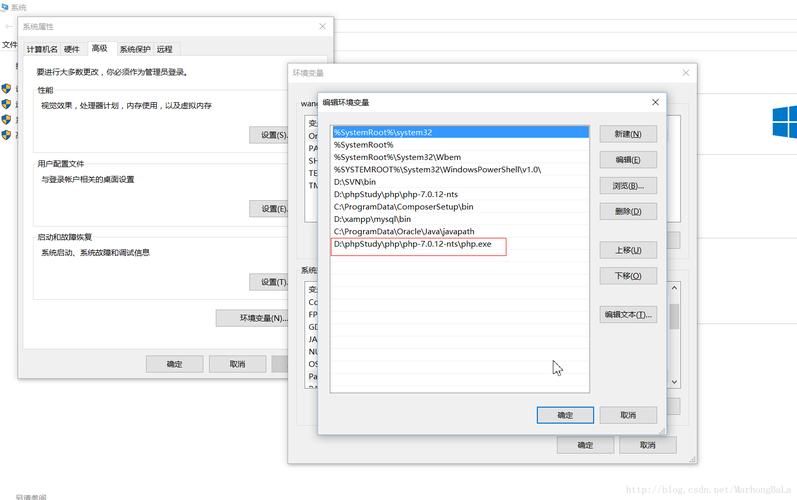Close the Environment Variables (环境变量) window
797x500 pixels.
point(686,73)
